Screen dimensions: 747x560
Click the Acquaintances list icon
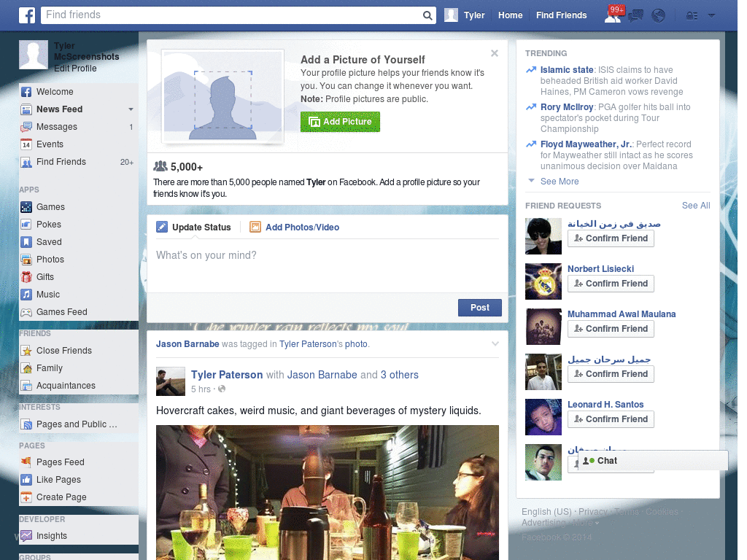pos(26,386)
